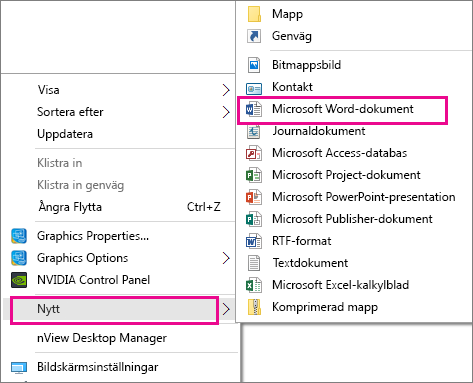
Task: Click the Publisher document icon
Action: pos(254,219)
